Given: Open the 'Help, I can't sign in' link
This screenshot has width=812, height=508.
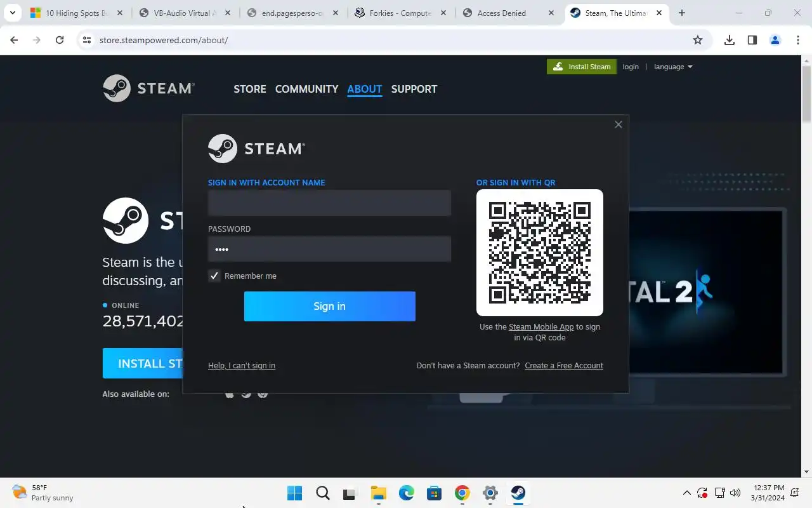Looking at the screenshot, I should (x=242, y=365).
